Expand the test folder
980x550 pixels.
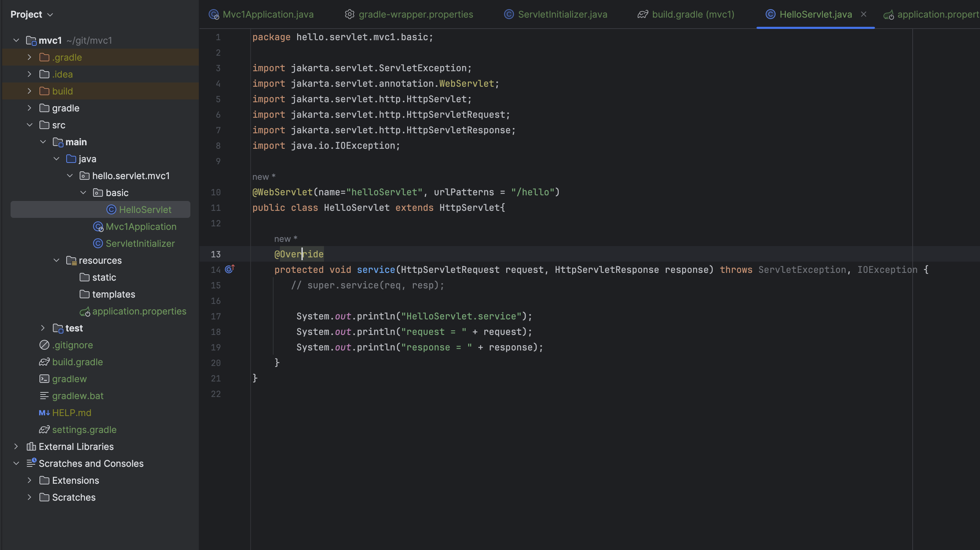pos(43,328)
